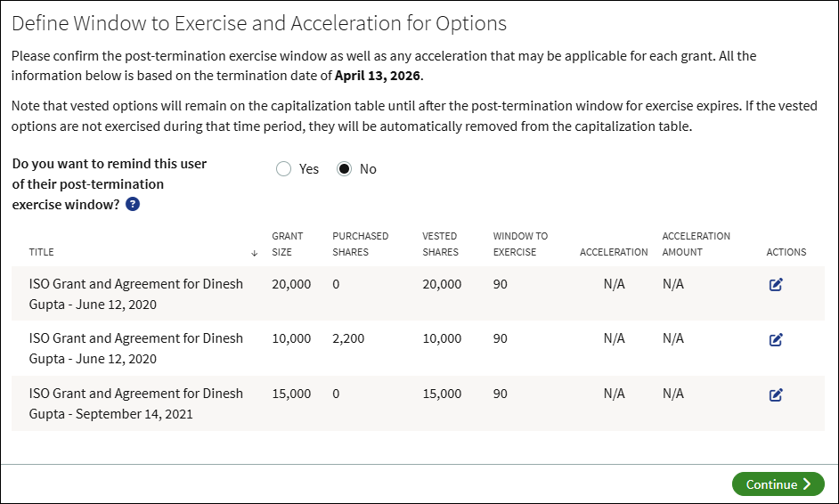Screen dimensions: 839x504
Task: Open help tooltip for exercise window reminder
Action: coord(133,204)
